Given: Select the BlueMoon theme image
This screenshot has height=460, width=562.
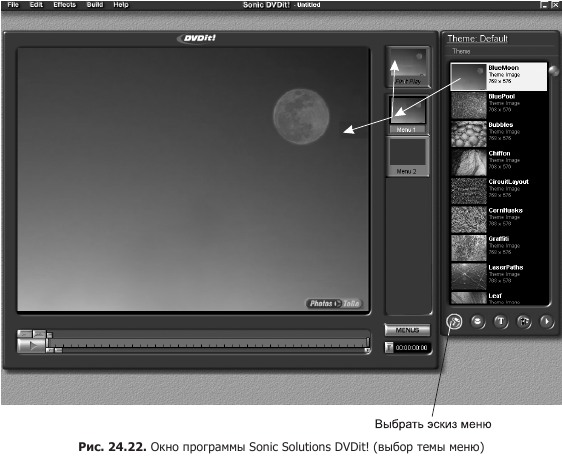Looking at the screenshot, I should pyautogui.click(x=499, y=76).
